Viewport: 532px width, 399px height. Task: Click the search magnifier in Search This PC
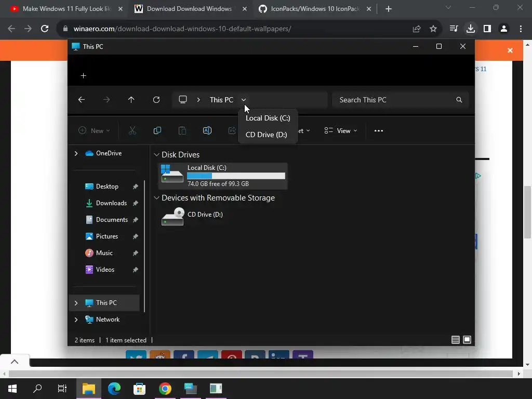click(459, 100)
